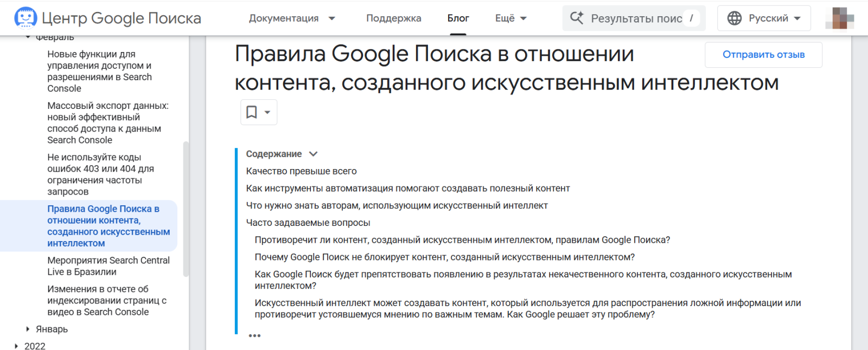The height and width of the screenshot is (350, 868).
Task: Click the Google Search Central robot logo
Action: click(25, 17)
